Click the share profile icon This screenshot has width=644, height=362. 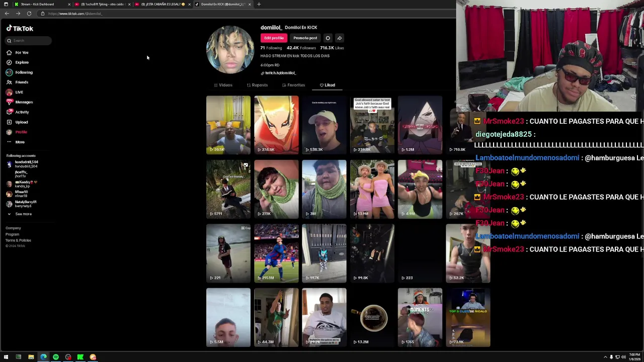coord(340,38)
